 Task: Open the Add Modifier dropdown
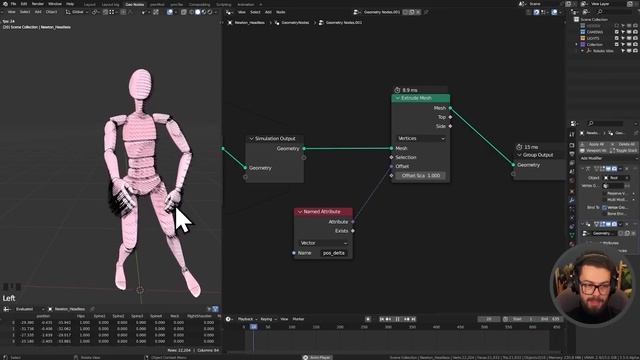[608, 158]
